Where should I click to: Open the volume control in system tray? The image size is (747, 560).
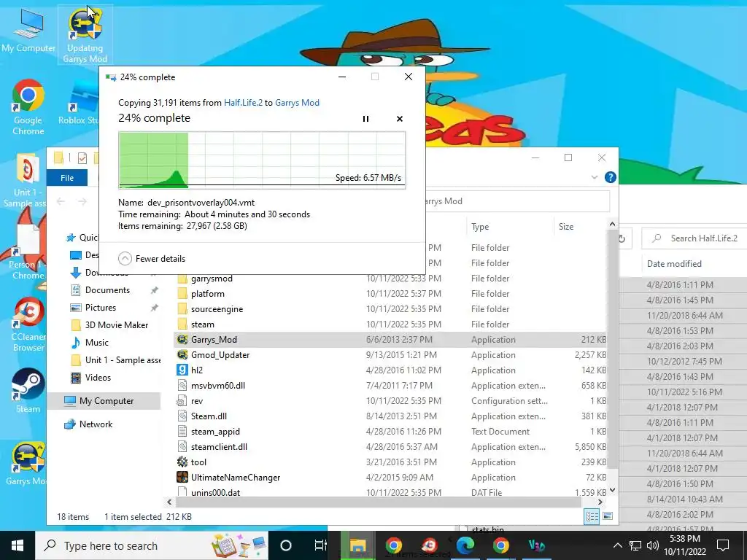653,545
